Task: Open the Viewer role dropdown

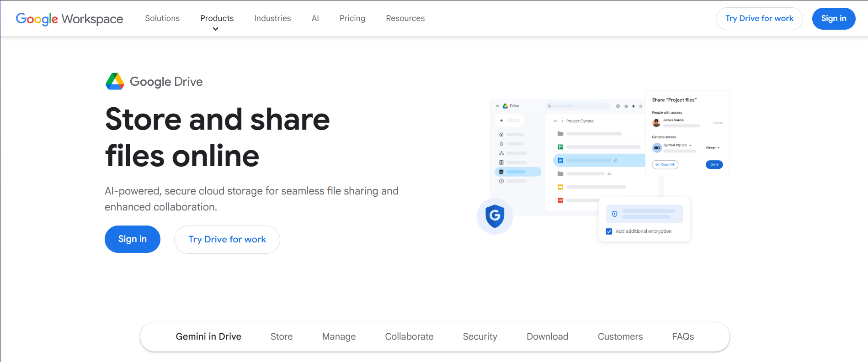Action: 713,148
